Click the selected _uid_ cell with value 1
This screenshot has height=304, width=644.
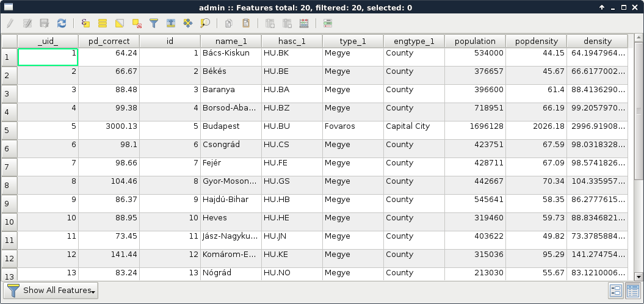tap(48, 57)
